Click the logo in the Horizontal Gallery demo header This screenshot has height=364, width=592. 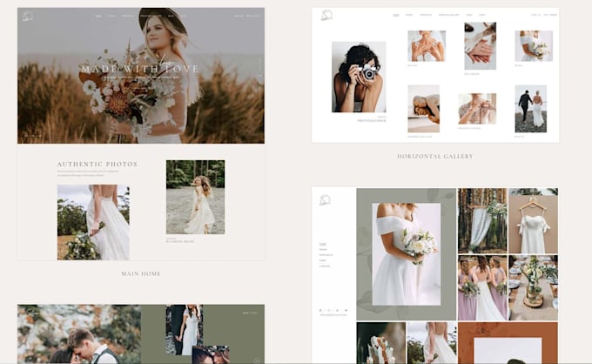click(327, 16)
